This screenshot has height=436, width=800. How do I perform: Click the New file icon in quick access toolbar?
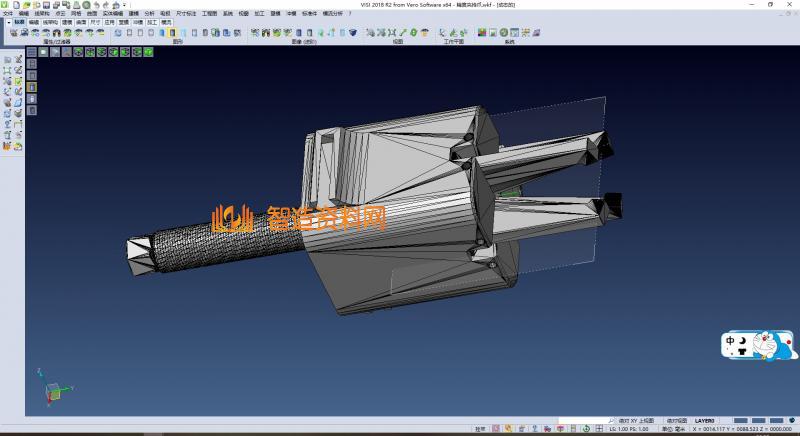click(14, 5)
